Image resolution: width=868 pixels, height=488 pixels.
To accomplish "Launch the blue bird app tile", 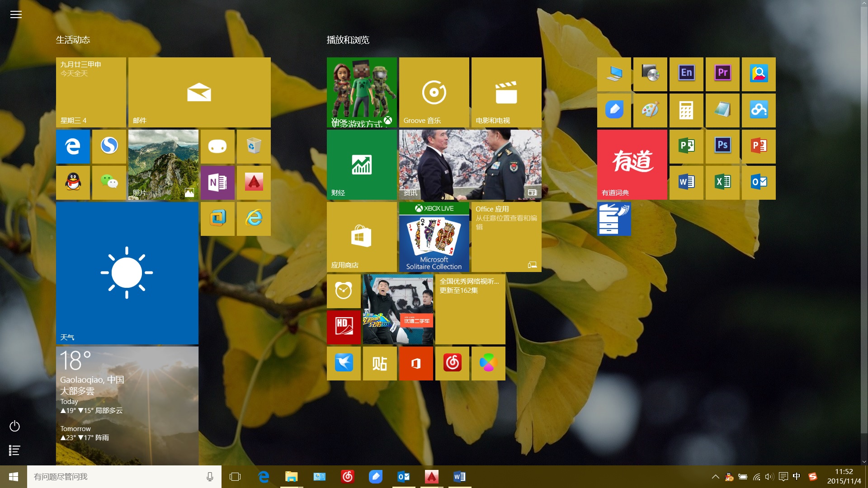I will pyautogui.click(x=344, y=363).
